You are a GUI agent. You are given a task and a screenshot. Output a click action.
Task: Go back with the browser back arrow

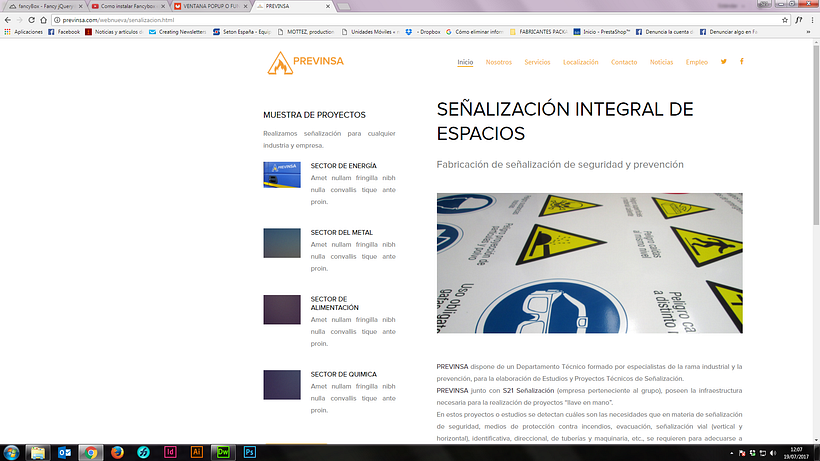(x=7, y=20)
